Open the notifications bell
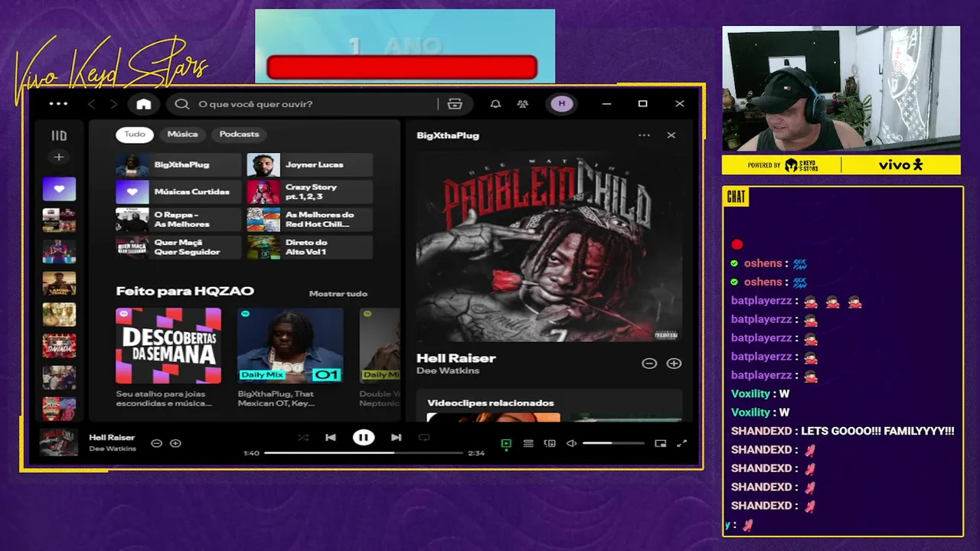Image resolution: width=980 pixels, height=551 pixels. 495,104
